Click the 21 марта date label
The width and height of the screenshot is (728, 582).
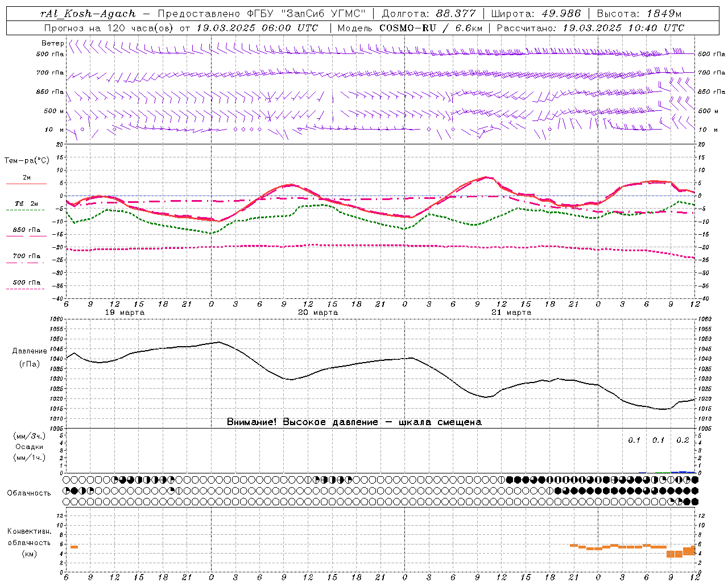click(511, 313)
